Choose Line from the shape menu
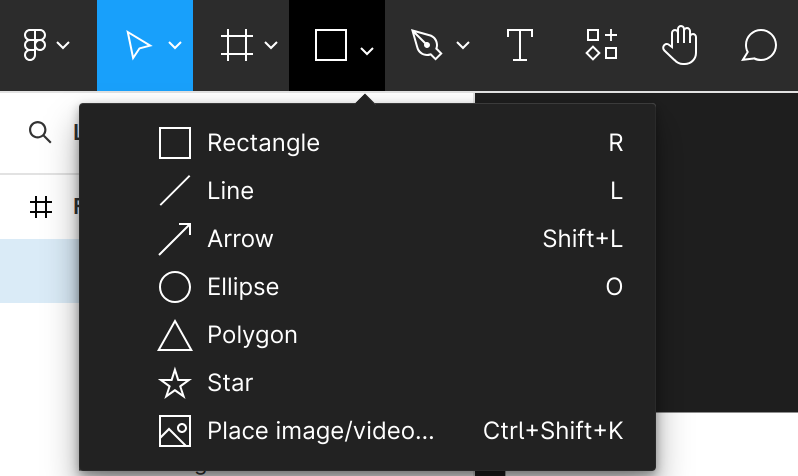Screen dimensions: 798x476 point(367,191)
